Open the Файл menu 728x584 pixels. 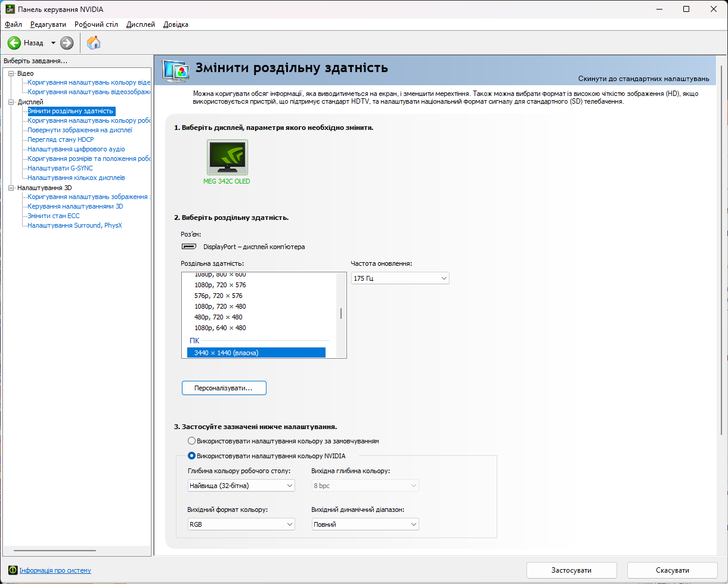tap(13, 24)
